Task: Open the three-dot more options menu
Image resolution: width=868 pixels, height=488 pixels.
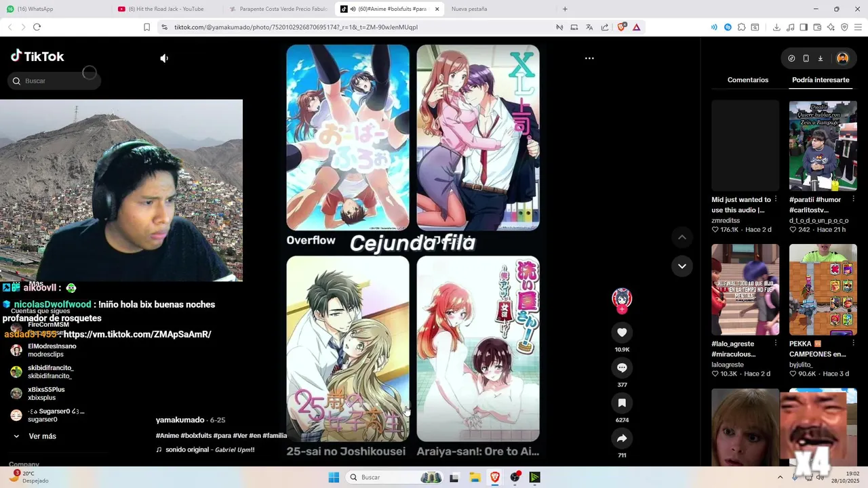Action: click(x=589, y=58)
